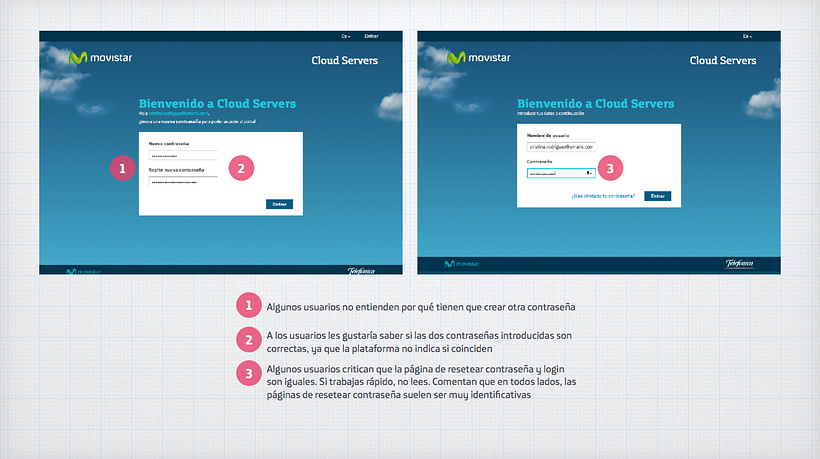Click the Repite nueva contraseña field
Screen dimensions: 820x459
click(183, 182)
